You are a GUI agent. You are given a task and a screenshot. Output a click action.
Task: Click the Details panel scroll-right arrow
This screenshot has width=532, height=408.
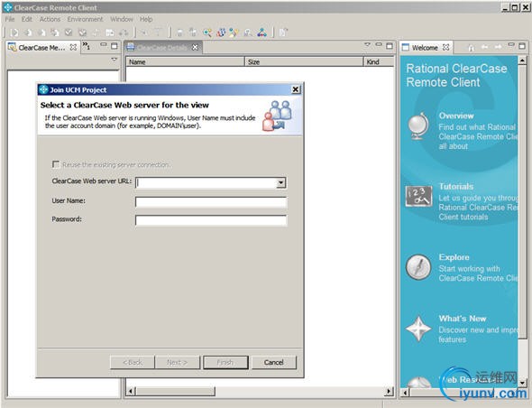tap(390, 392)
